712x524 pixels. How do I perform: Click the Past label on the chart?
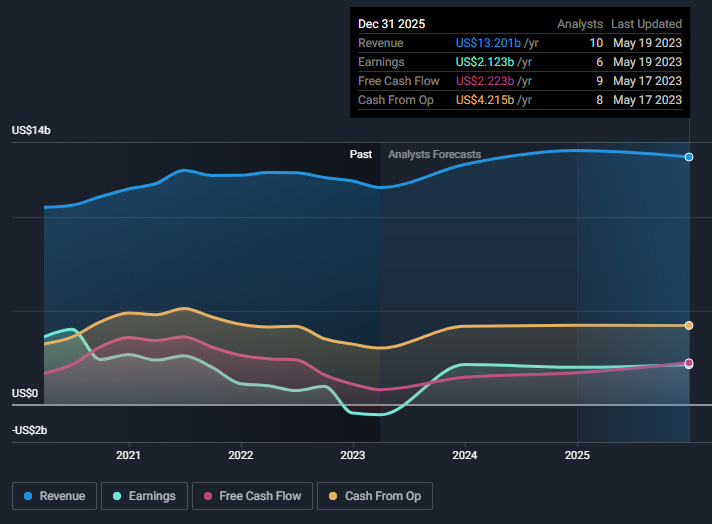[361, 154]
